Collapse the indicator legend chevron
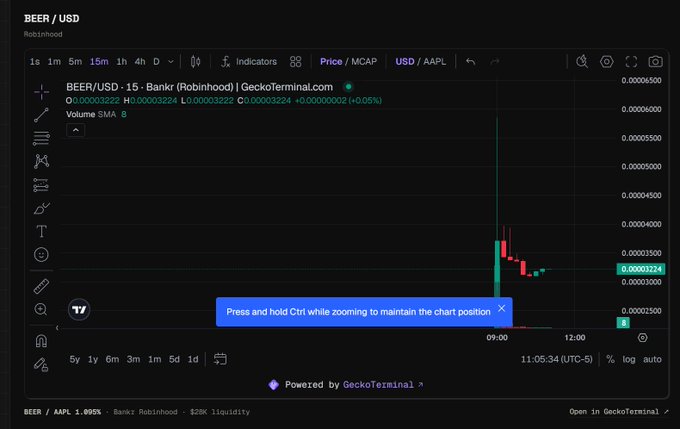The height and width of the screenshot is (429, 680). pos(76,130)
